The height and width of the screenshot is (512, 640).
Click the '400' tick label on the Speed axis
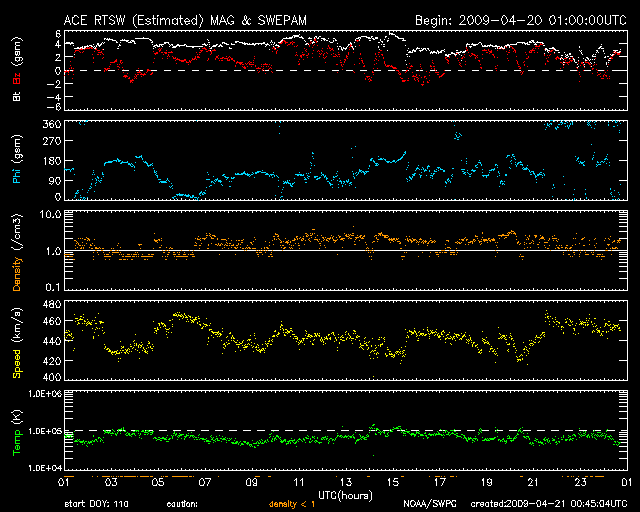point(52,377)
